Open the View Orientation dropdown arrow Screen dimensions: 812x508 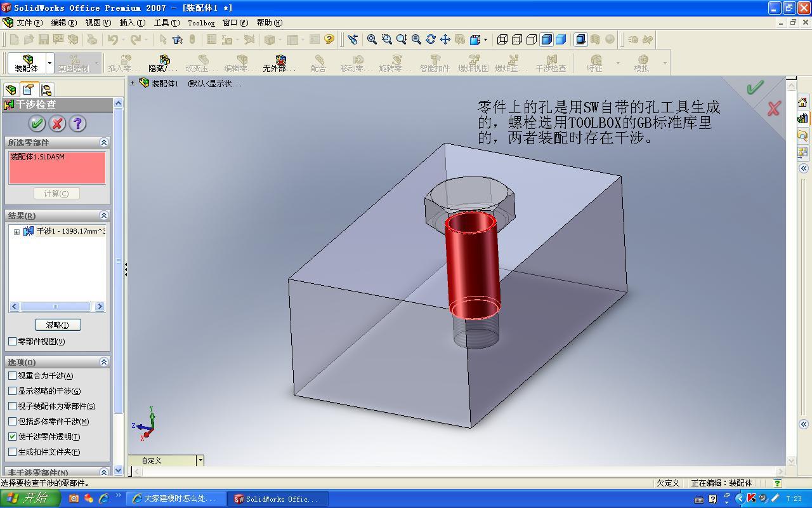point(485,39)
